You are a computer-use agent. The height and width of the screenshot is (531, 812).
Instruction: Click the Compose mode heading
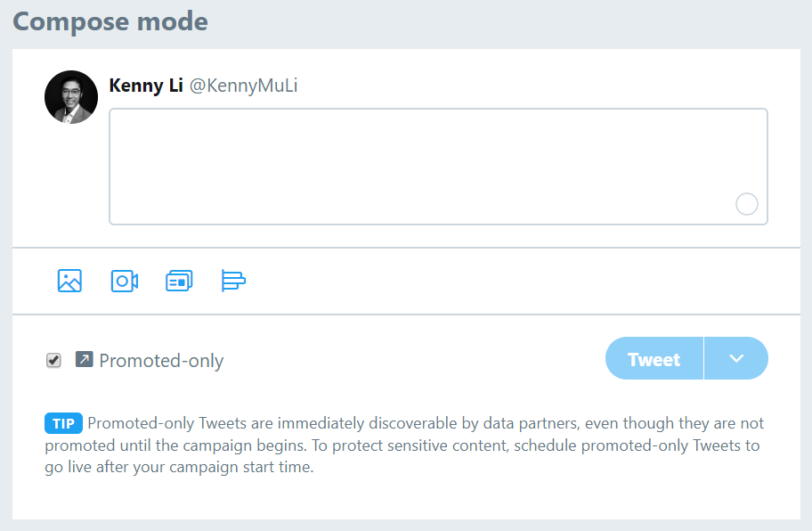pyautogui.click(x=110, y=21)
